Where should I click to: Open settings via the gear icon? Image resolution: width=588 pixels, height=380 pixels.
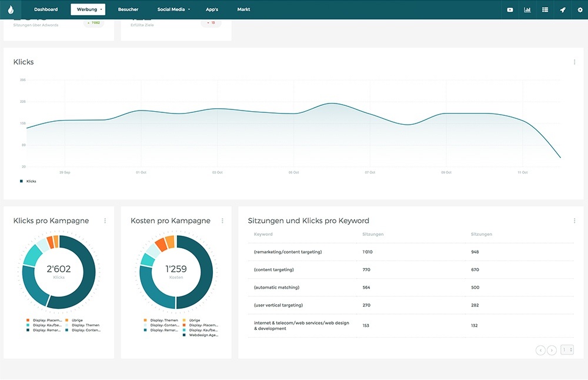pos(580,10)
